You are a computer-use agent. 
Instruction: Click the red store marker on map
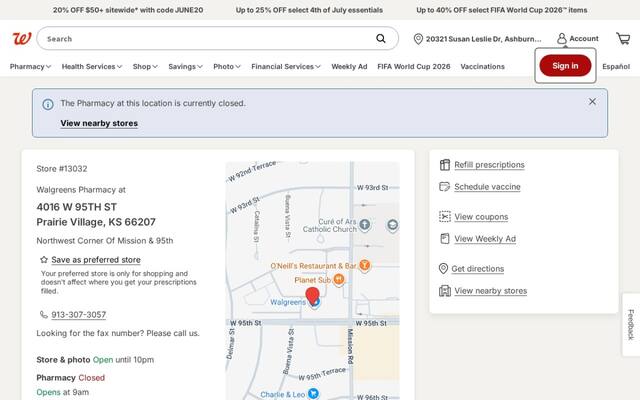[313, 296]
